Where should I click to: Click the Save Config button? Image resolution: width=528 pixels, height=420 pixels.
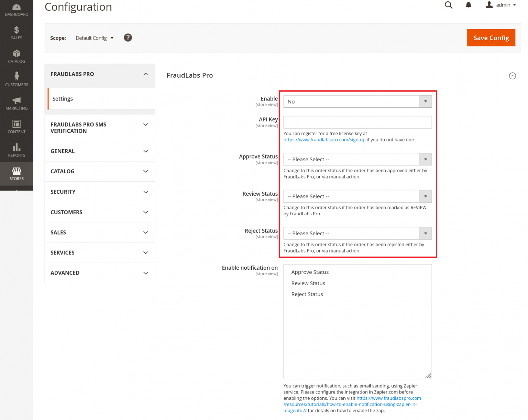491,38
